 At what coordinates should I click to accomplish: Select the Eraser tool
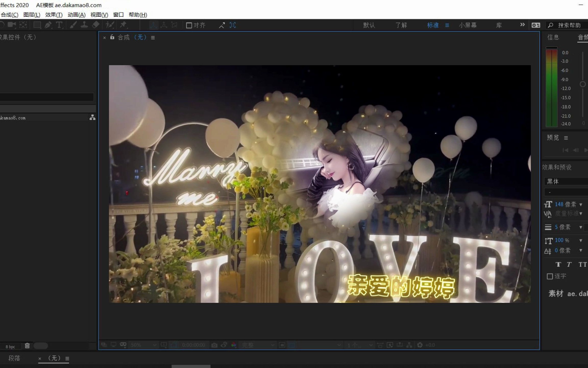tap(96, 25)
